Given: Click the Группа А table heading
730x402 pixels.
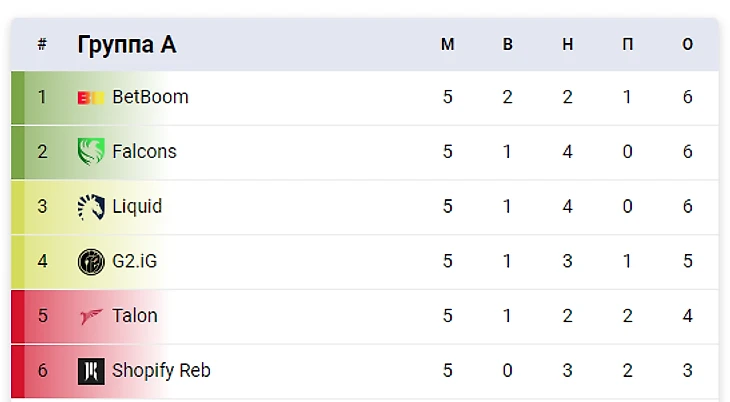Looking at the screenshot, I should click(x=126, y=45).
